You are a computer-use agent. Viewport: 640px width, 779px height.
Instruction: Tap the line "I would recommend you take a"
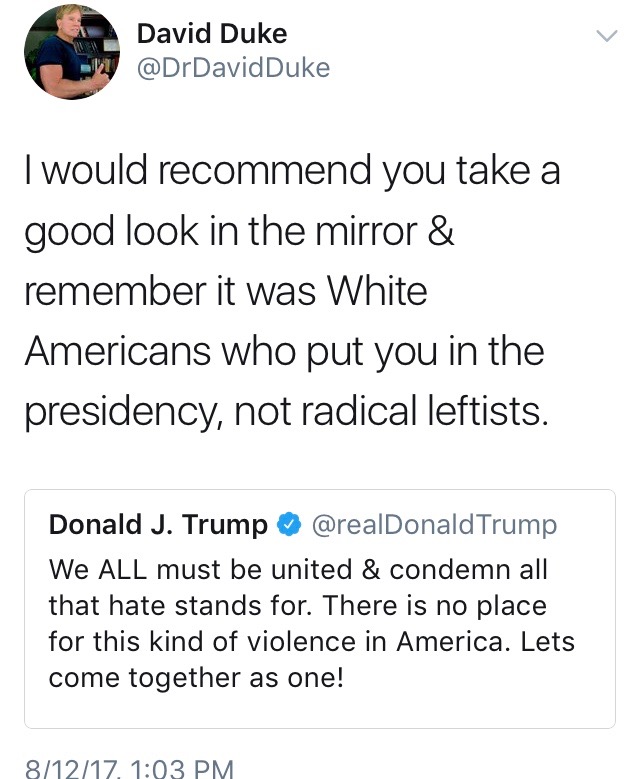292,172
